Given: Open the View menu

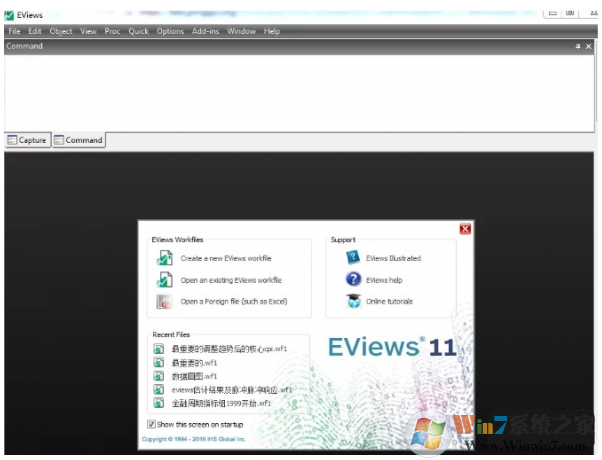Looking at the screenshot, I should tap(88, 31).
